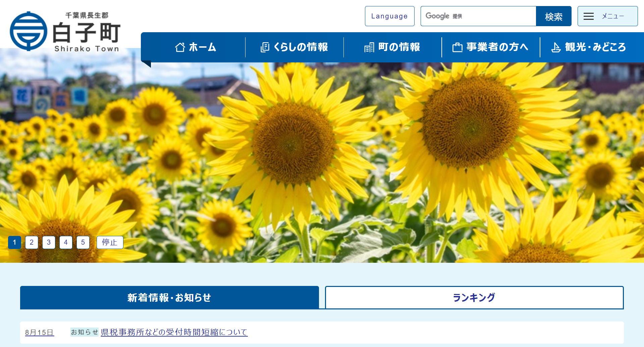
Task: Click the boat icon beside 観光・みどころ
Action: pos(556,47)
